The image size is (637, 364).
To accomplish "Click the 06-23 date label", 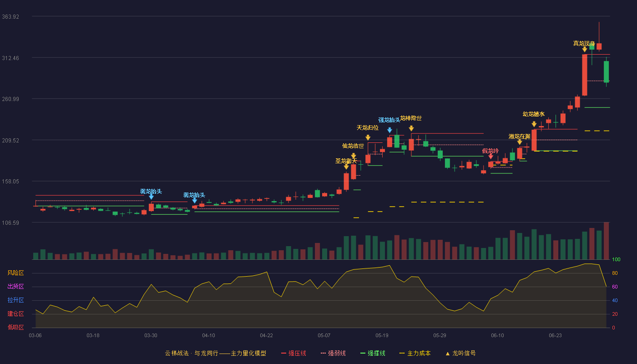I will (555, 335).
